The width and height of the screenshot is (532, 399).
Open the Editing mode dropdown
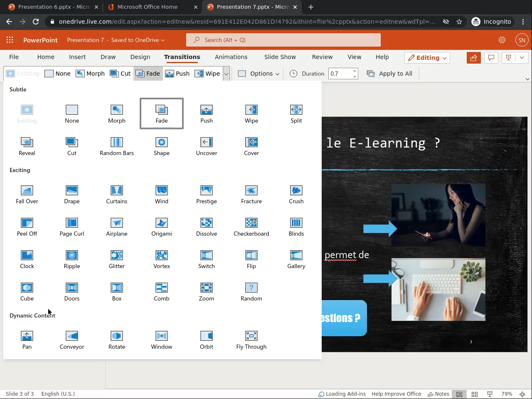pyautogui.click(x=427, y=58)
